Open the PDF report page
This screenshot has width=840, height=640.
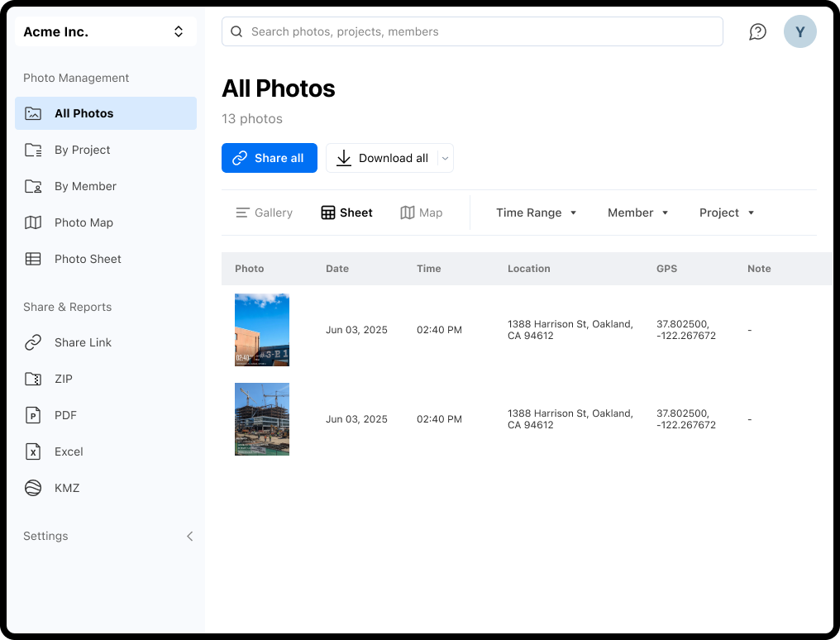[106, 416]
